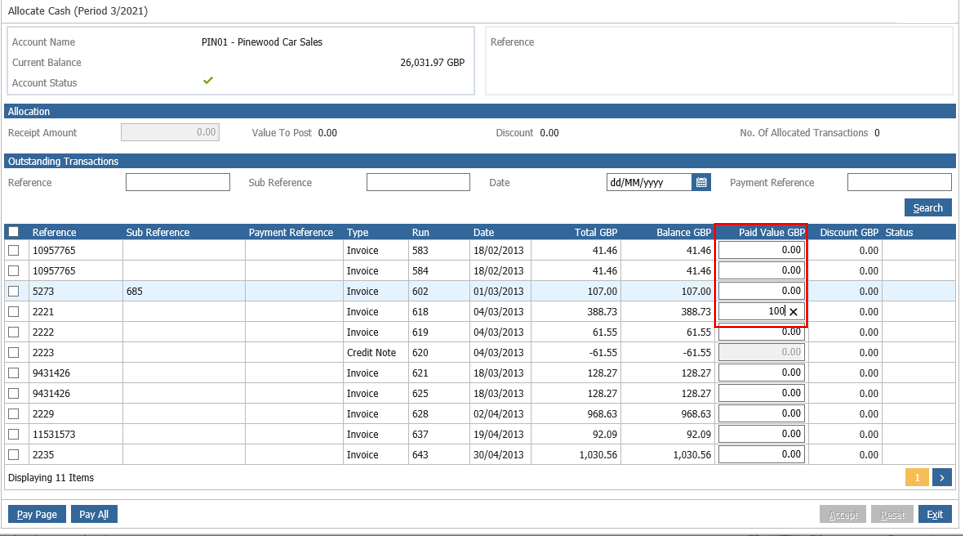
Task: Sort by the Reference column header
Action: click(54, 232)
